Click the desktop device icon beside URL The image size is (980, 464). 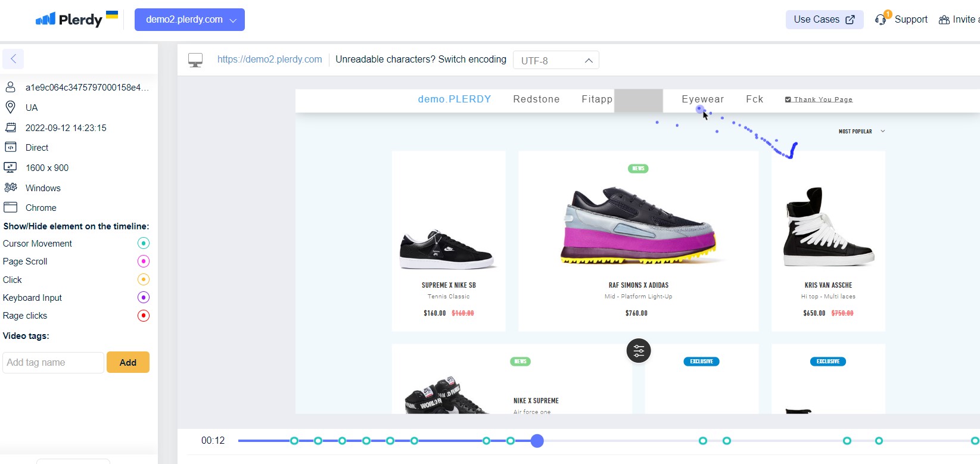[x=195, y=60]
